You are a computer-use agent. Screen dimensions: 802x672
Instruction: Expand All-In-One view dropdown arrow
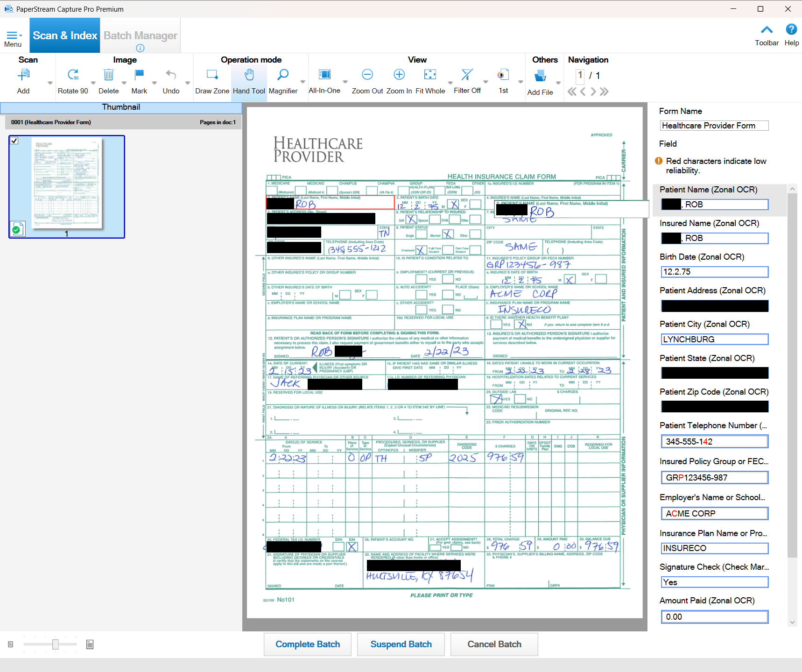[x=345, y=82]
